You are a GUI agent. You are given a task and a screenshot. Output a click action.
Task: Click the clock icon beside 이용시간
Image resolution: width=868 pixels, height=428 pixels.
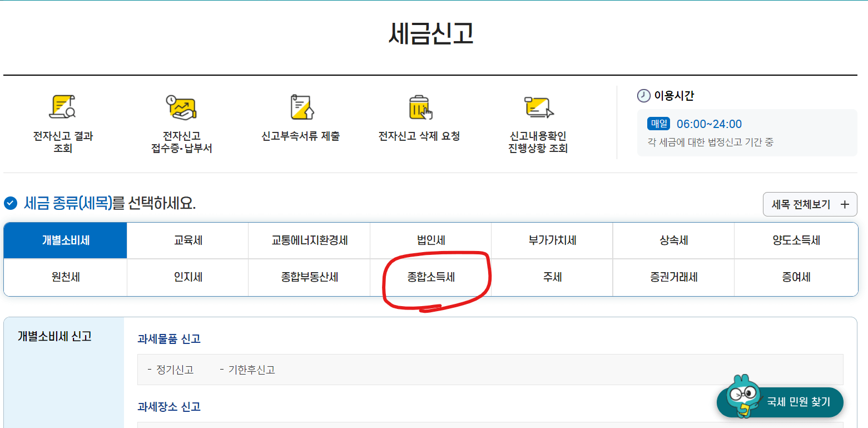pos(643,96)
